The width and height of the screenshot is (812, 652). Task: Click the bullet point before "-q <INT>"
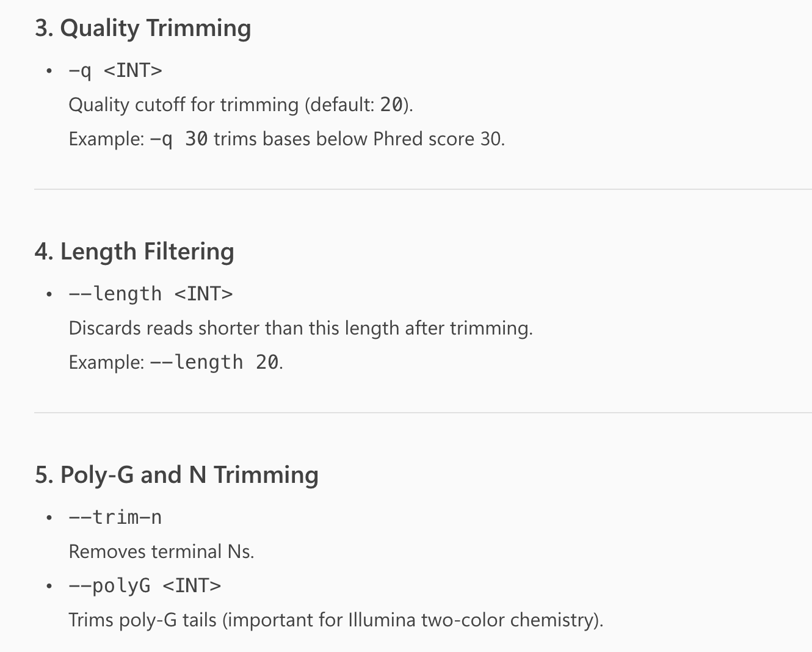pyautogui.click(x=49, y=71)
